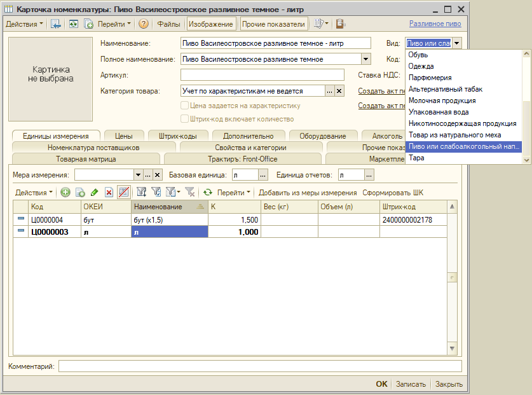Screen dimensions: 532x395
Task: Open the Разливное пиво link
Action: 435,24
